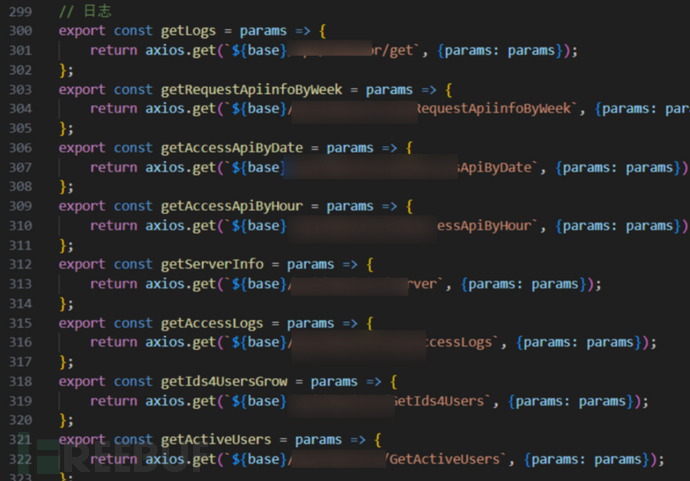Viewport: 690px width, 481px height.
Task: Select the identifier getAccessApiByDate on line 306
Action: click(232, 148)
